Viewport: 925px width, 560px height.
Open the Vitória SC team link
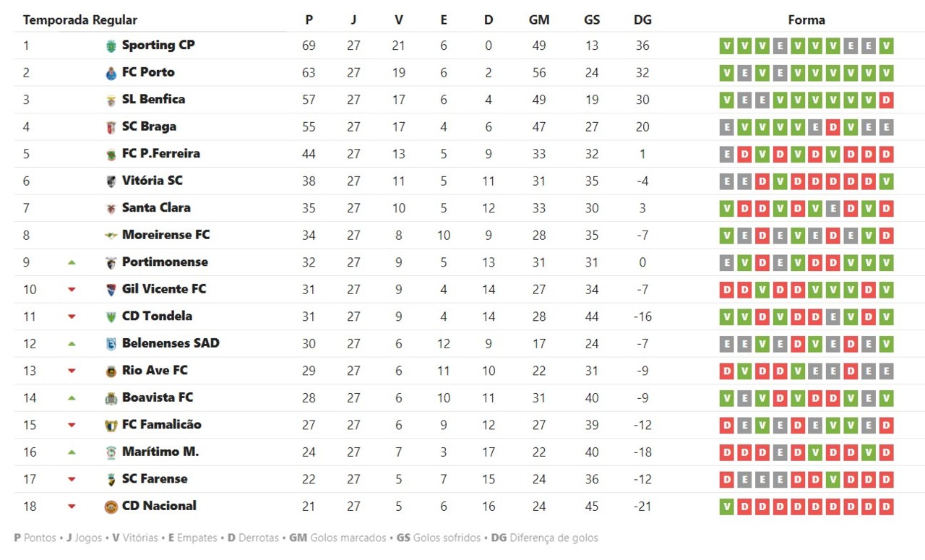pyautogui.click(x=152, y=181)
